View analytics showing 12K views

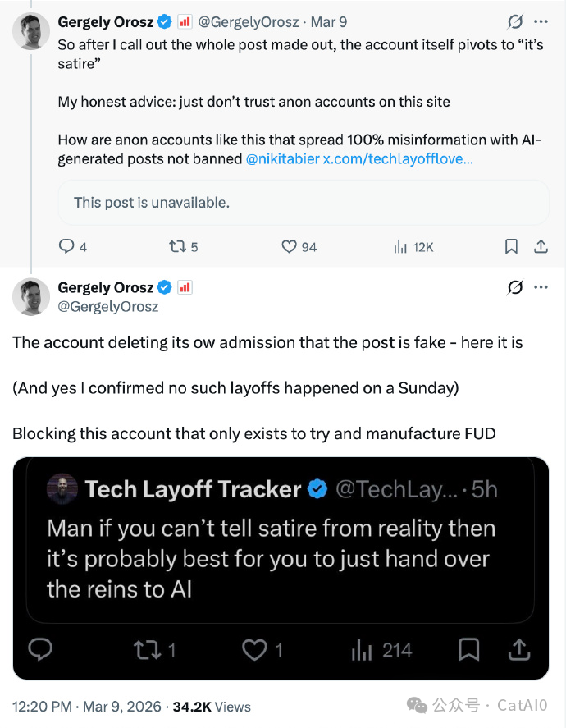(402, 246)
